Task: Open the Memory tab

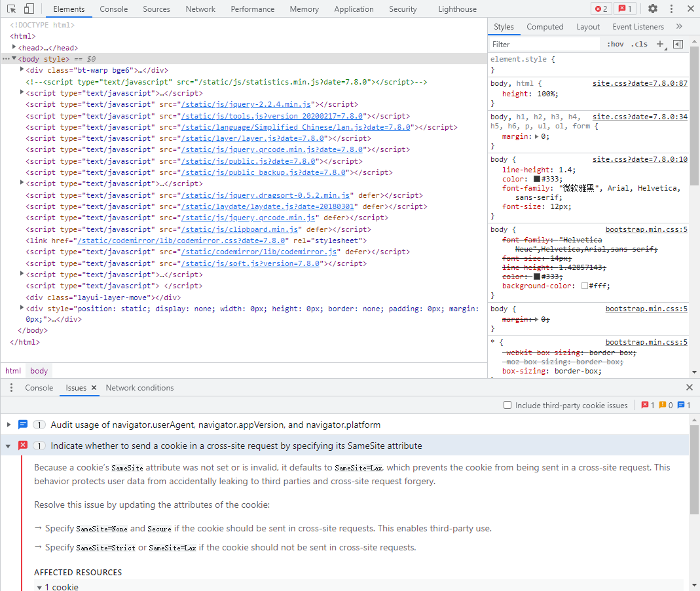Action: point(304,9)
